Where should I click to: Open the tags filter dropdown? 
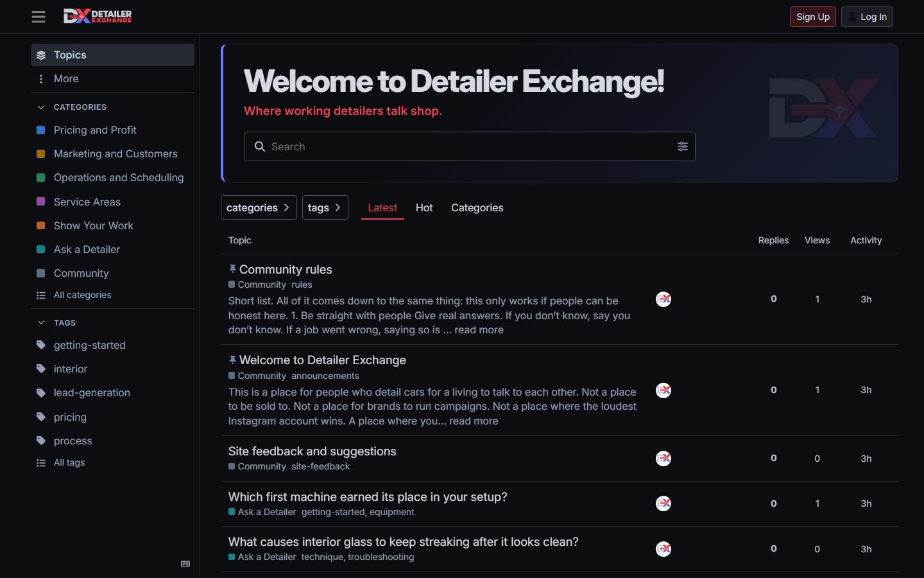325,207
